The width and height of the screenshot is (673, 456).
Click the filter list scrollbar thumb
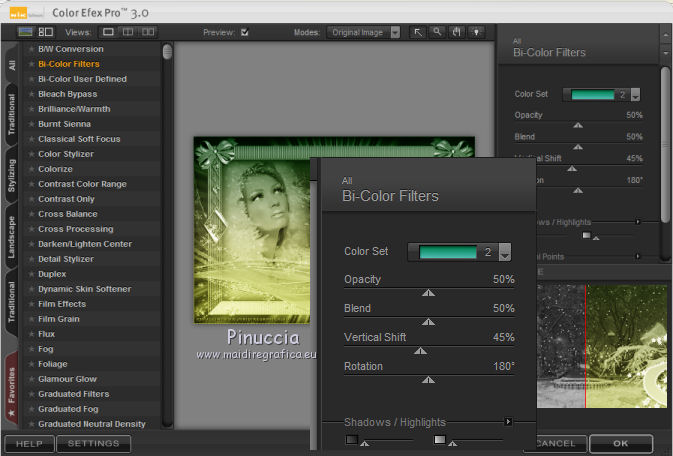[167, 52]
